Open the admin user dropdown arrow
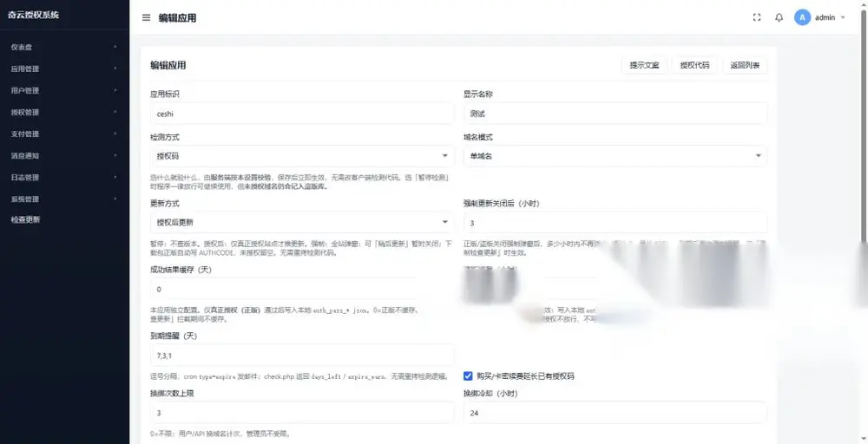This screenshot has width=868, height=444. coord(843,17)
